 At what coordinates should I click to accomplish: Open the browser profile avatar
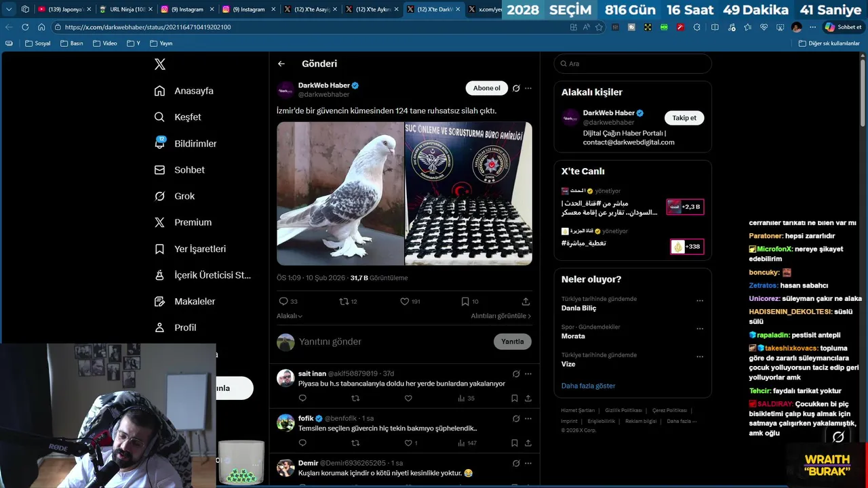pos(796,27)
